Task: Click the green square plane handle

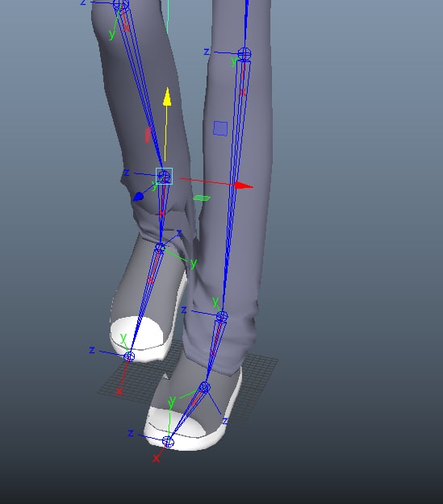Action: point(202,198)
